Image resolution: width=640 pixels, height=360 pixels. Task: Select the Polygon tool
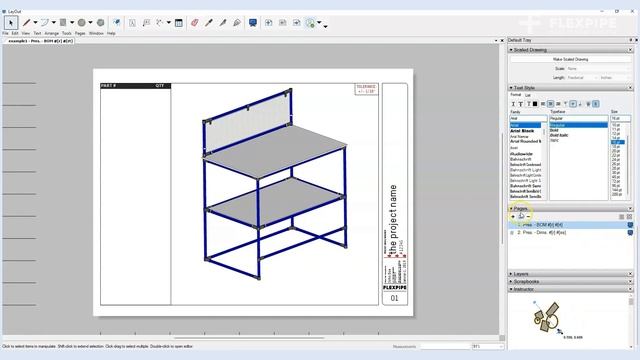[100, 23]
